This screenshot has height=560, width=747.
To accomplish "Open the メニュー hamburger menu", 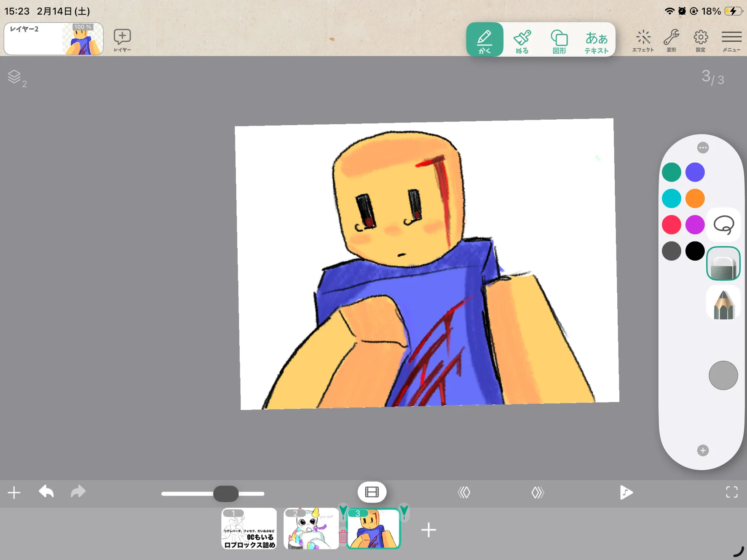I will coord(731,40).
